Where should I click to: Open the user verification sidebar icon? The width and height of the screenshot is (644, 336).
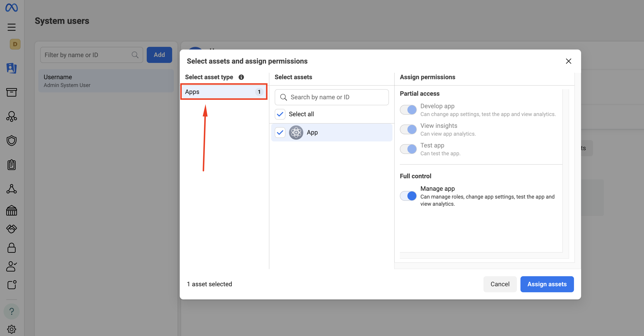12,266
